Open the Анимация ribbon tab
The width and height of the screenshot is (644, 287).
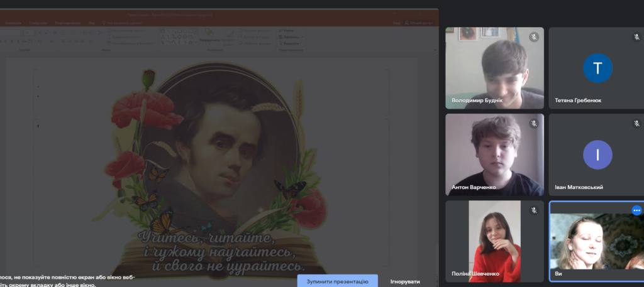(13, 23)
